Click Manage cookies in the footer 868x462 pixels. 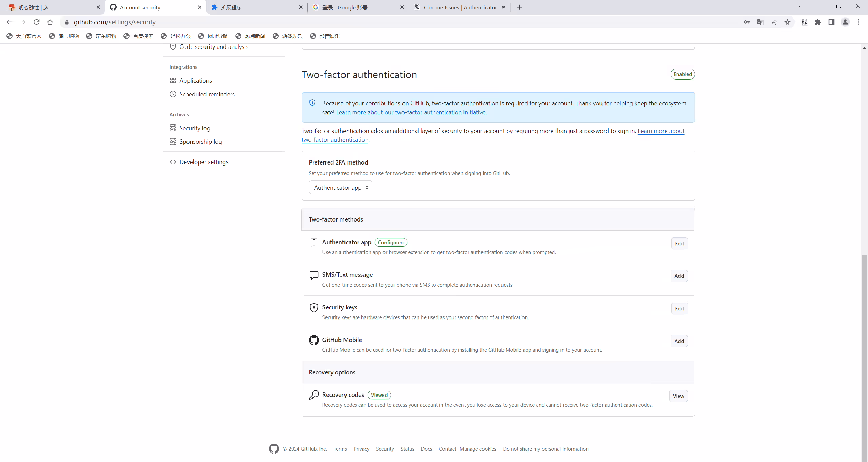coord(478,449)
